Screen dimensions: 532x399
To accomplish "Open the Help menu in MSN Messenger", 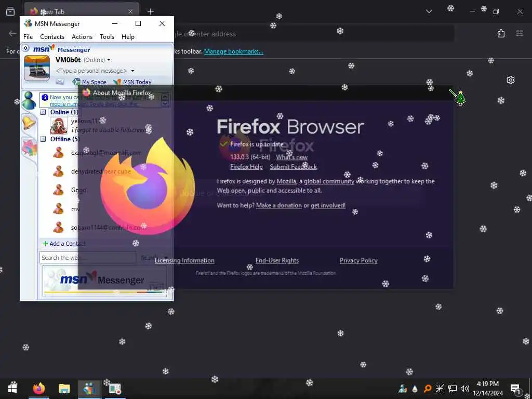I will click(x=128, y=37).
